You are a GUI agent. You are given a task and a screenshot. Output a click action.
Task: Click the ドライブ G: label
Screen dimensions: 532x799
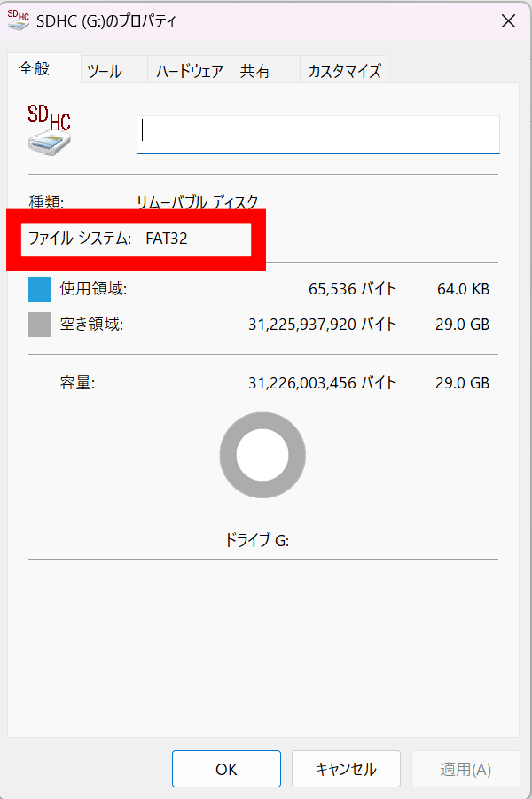257,540
